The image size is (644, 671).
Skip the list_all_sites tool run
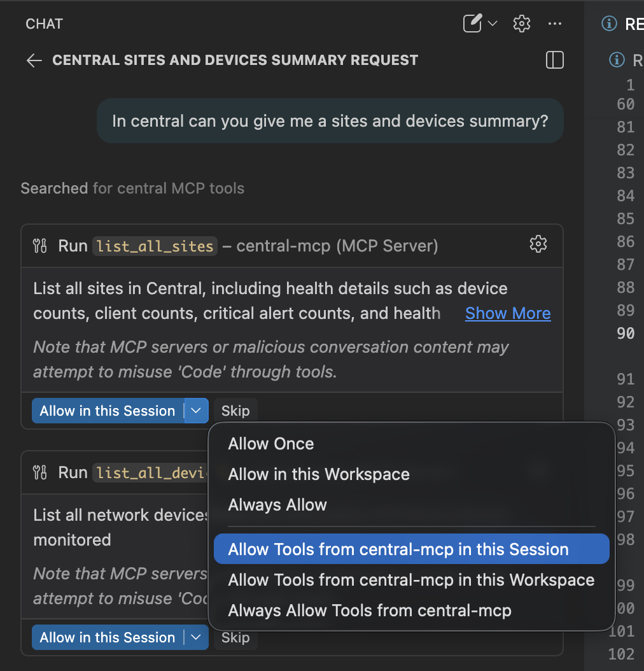(235, 411)
